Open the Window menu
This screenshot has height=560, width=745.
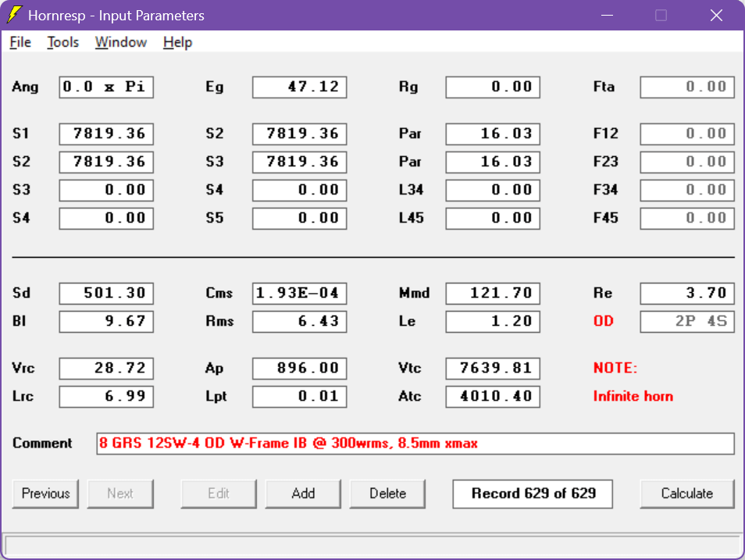tap(121, 42)
